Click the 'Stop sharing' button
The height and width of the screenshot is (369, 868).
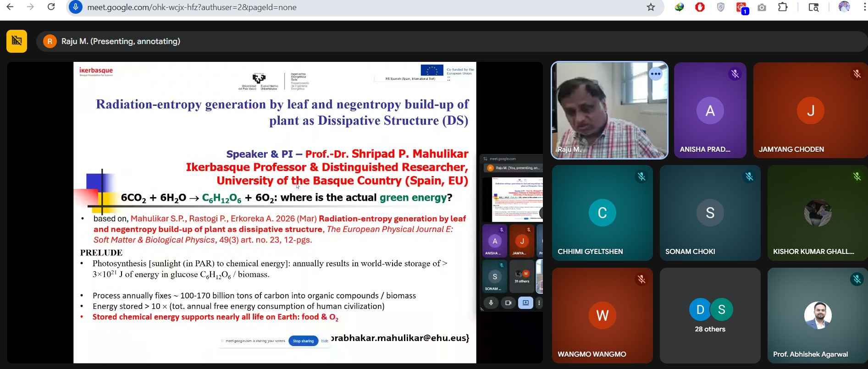pos(303,341)
